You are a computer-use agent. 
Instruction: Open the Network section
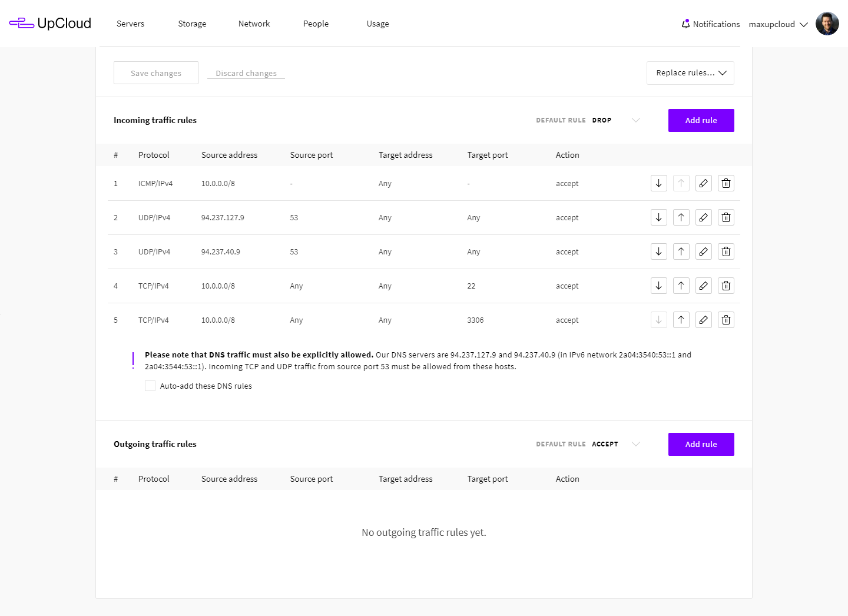[x=254, y=24]
